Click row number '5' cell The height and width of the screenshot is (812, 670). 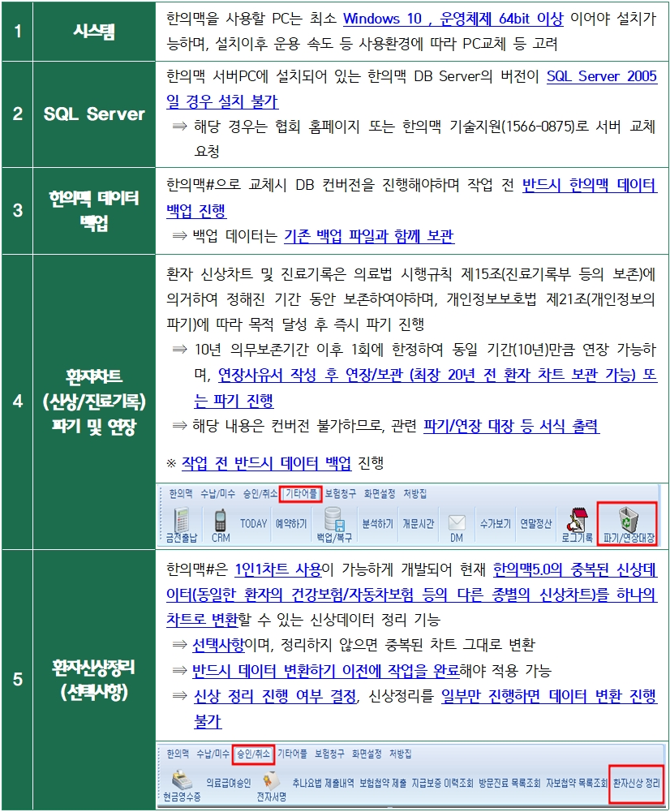[x=18, y=679]
